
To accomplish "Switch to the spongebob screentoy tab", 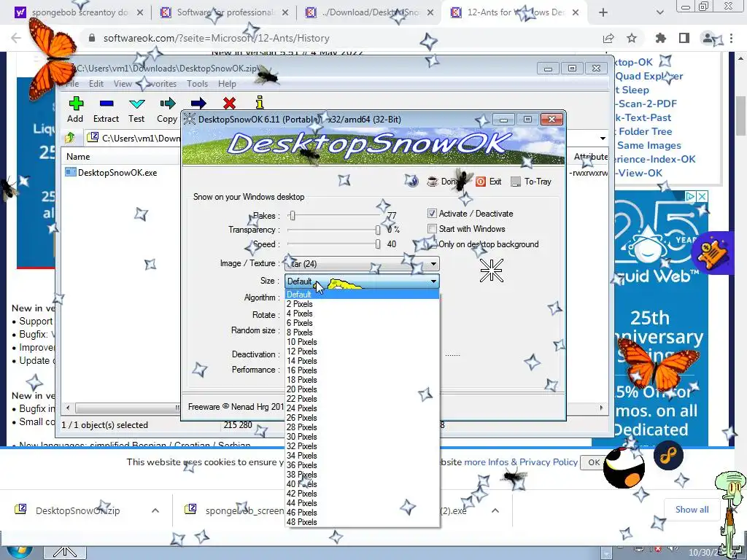I will [79, 12].
